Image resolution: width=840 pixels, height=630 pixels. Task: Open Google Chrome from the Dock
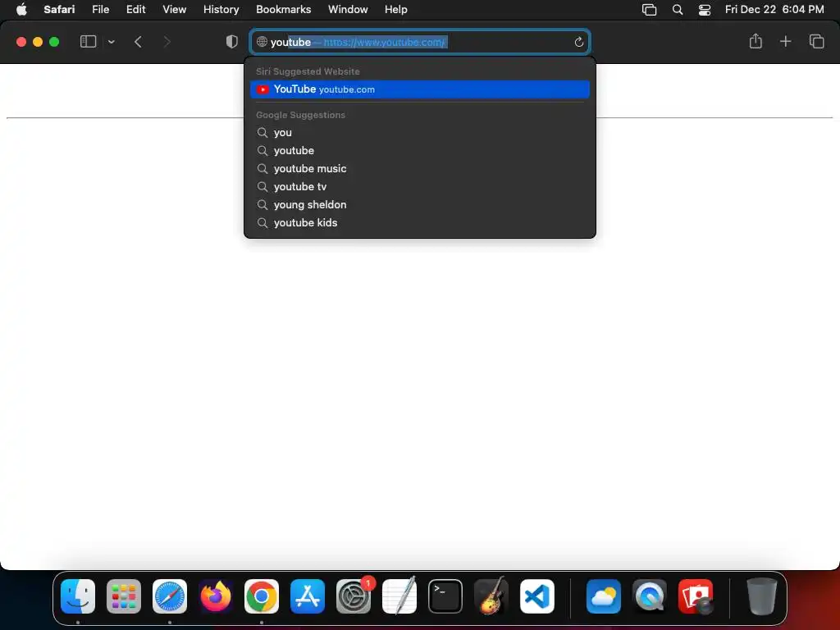tap(262, 596)
